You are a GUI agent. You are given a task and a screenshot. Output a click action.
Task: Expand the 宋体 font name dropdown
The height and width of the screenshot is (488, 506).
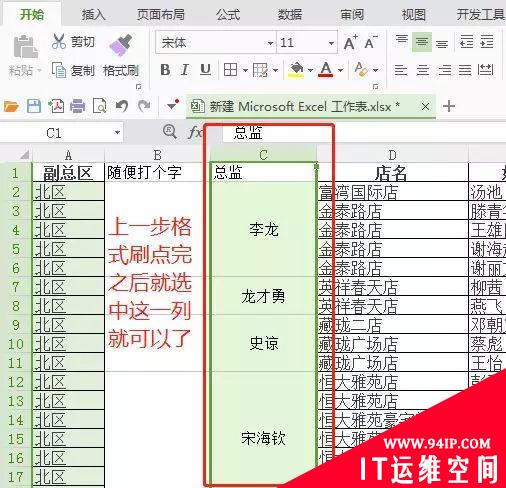coord(270,43)
